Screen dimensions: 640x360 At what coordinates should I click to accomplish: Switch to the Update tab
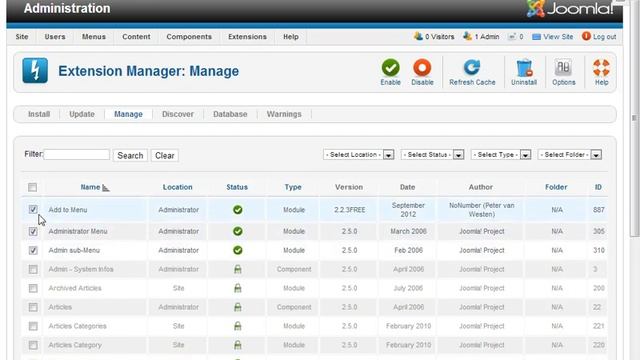[82, 114]
